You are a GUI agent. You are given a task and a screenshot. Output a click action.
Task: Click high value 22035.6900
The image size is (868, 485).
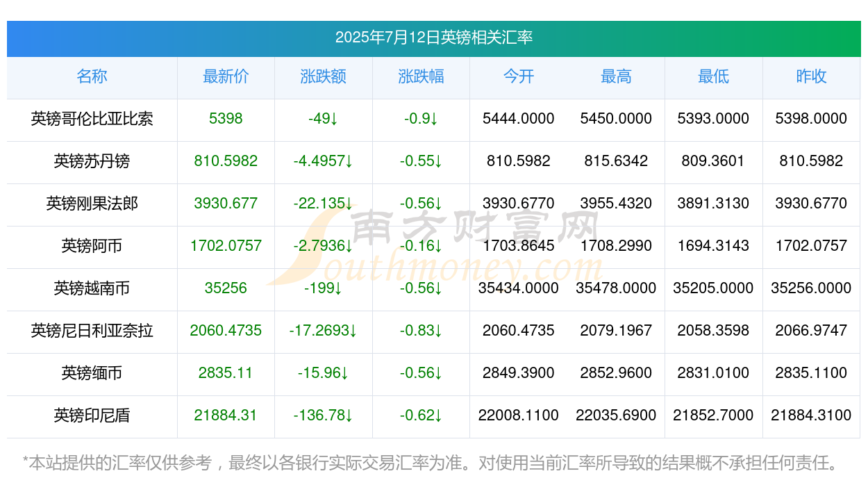616,416
